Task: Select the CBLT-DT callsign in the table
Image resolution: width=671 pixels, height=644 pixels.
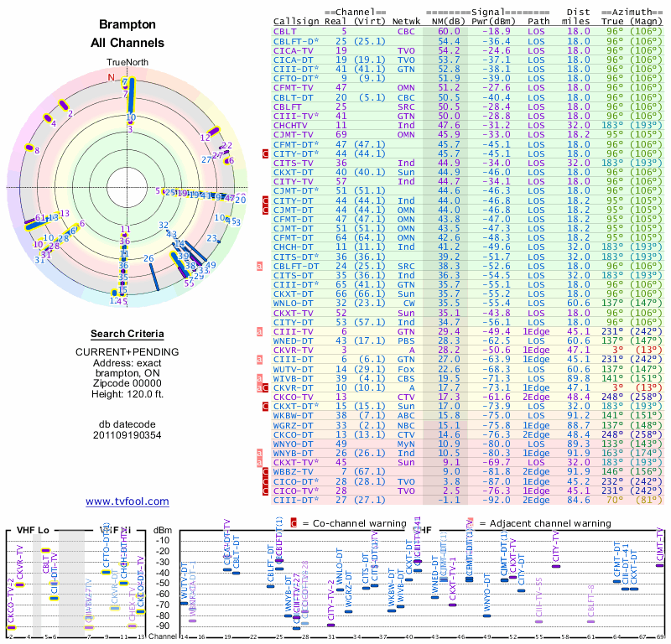Action: pyautogui.click(x=294, y=97)
